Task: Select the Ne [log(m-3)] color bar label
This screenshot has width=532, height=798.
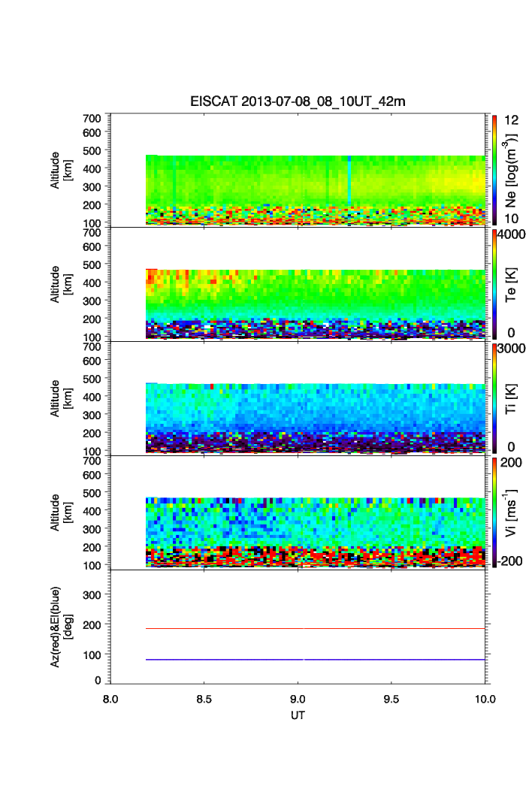Action: (511, 171)
